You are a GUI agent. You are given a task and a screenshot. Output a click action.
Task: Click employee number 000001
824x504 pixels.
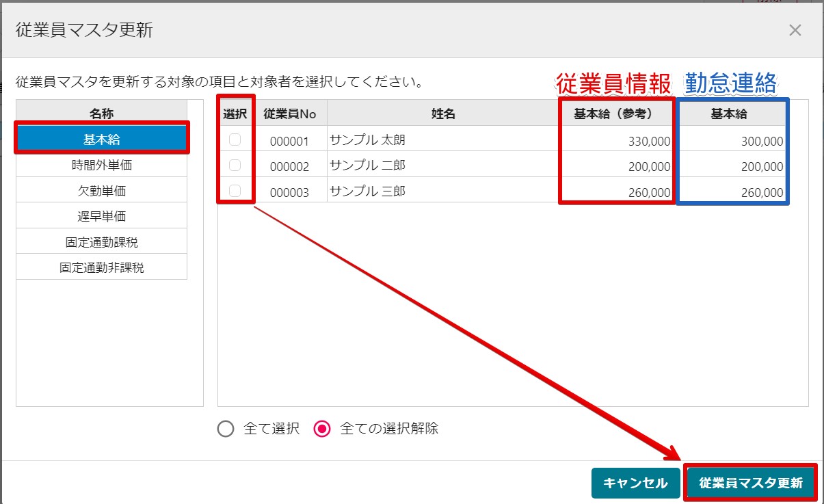289,142
